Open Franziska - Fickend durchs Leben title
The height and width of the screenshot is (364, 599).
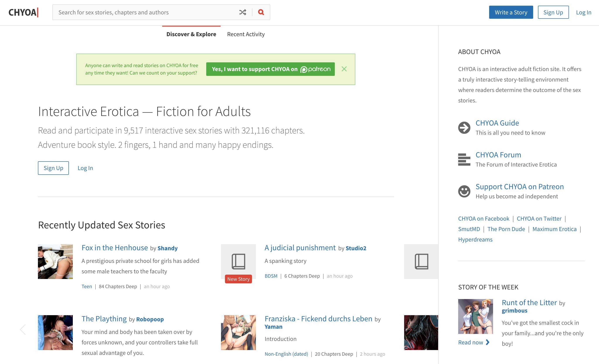[318, 319]
